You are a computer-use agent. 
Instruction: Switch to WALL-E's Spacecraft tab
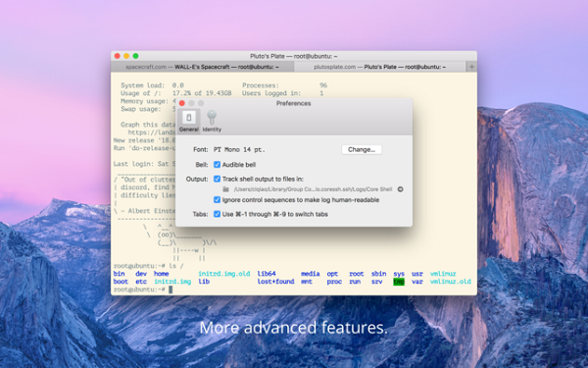[203, 67]
